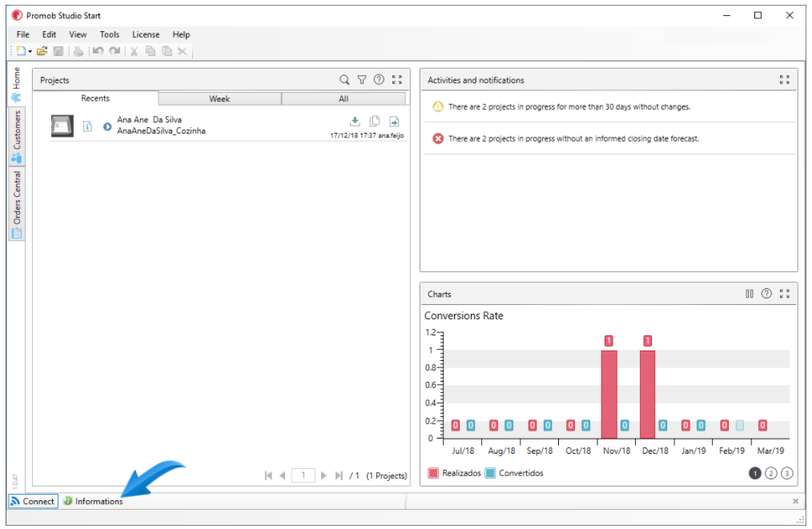Click the New project toolbar icon
This screenshot has width=812, height=529.
coord(21,50)
